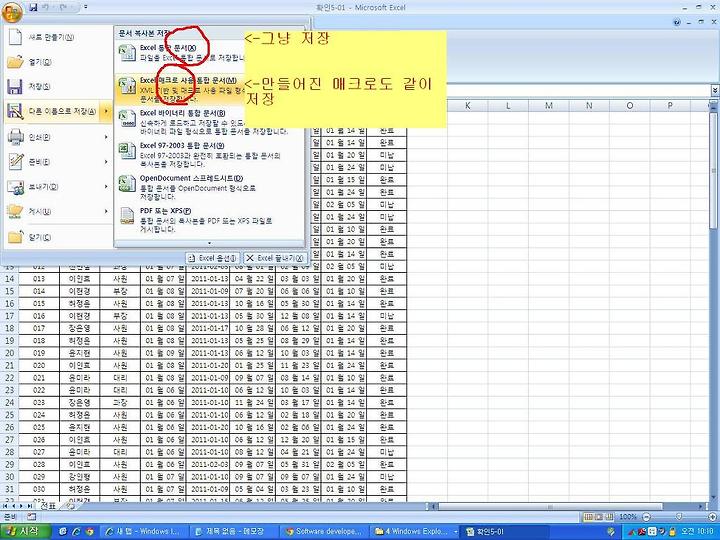
Task: Select row 14 header
Action: click(x=9, y=279)
